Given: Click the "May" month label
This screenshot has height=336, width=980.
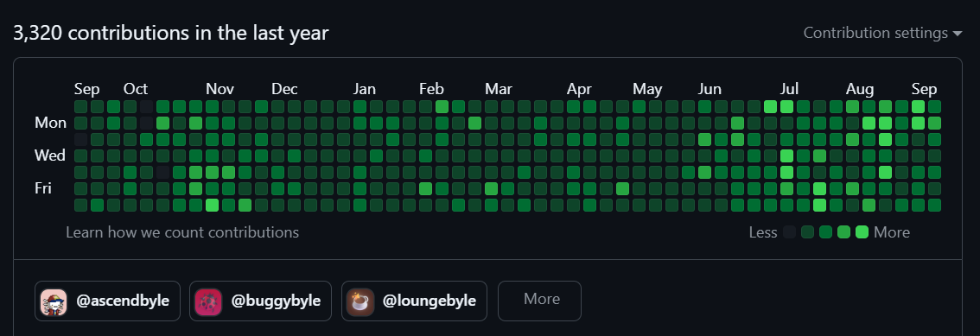Looking at the screenshot, I should [x=647, y=89].
